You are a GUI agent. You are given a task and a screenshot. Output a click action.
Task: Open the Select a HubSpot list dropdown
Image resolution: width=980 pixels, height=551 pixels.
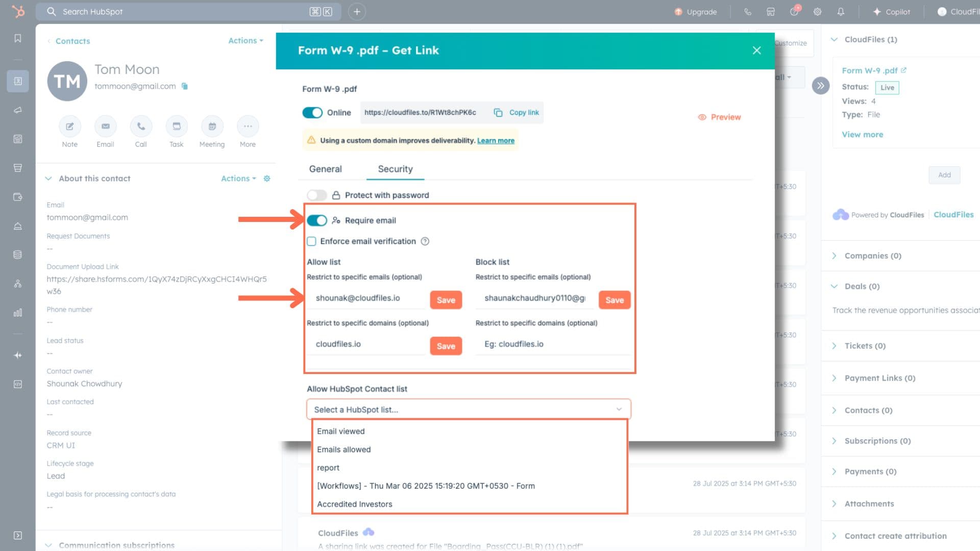pos(468,410)
